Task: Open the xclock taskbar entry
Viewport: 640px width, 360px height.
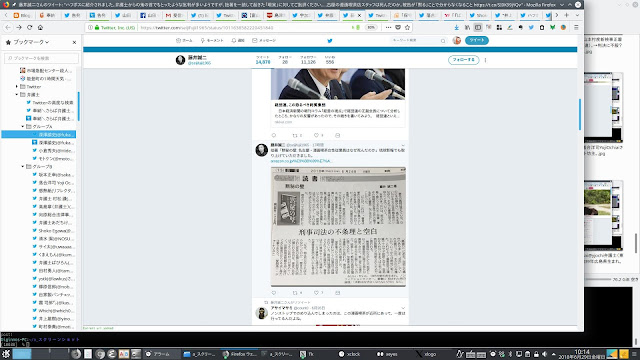Action: click(350, 354)
